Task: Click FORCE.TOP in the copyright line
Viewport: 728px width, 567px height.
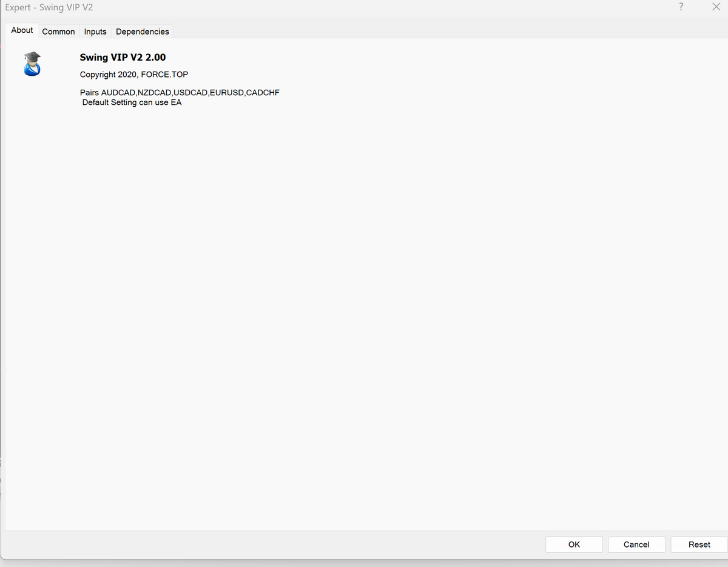Action: 164,75
